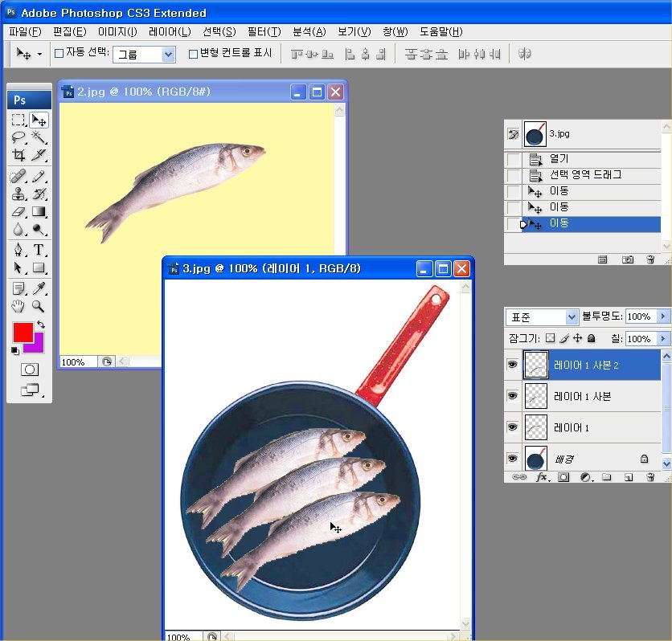Click the layer style fx icon
This screenshot has height=641, width=672.
click(542, 477)
